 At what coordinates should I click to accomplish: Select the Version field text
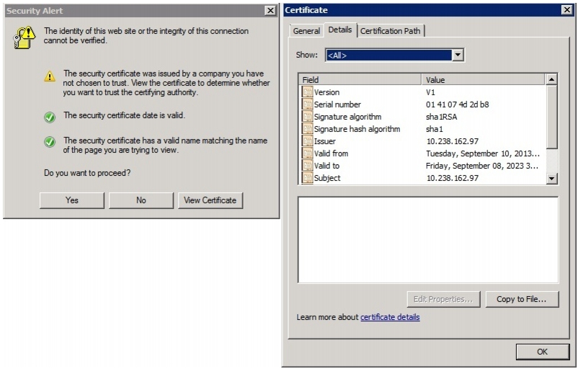pos(326,92)
